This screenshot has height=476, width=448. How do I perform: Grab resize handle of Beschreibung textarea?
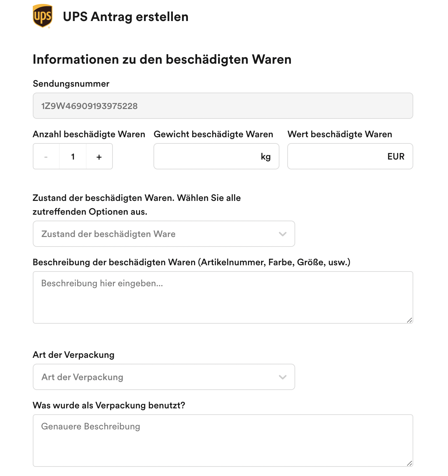pos(410,320)
